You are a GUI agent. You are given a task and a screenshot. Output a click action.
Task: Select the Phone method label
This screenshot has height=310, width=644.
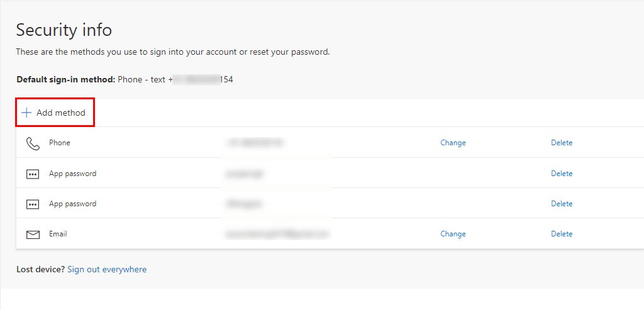point(60,143)
